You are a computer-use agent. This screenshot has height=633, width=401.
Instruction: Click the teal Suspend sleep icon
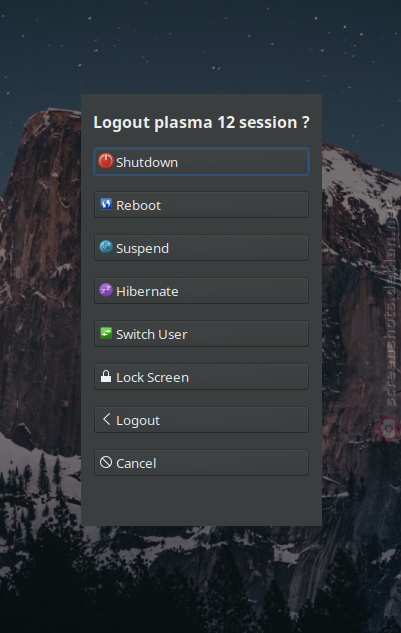tap(106, 247)
